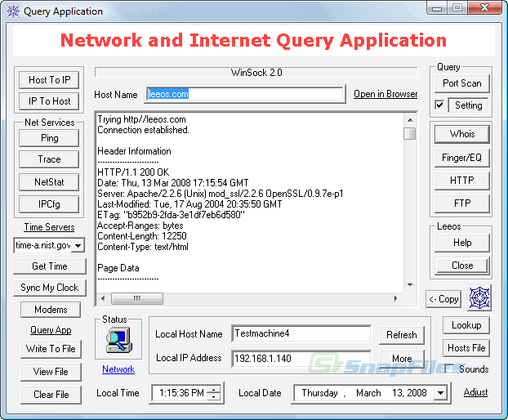Screen dimensions: 508x420
Task: Click the 'HTTP/1.1 200 OK' line
Action: point(133,172)
